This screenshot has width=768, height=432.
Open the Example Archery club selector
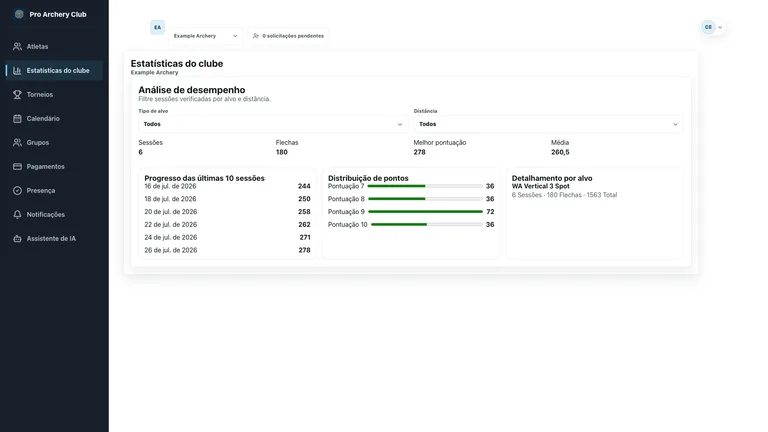pyautogui.click(x=206, y=36)
